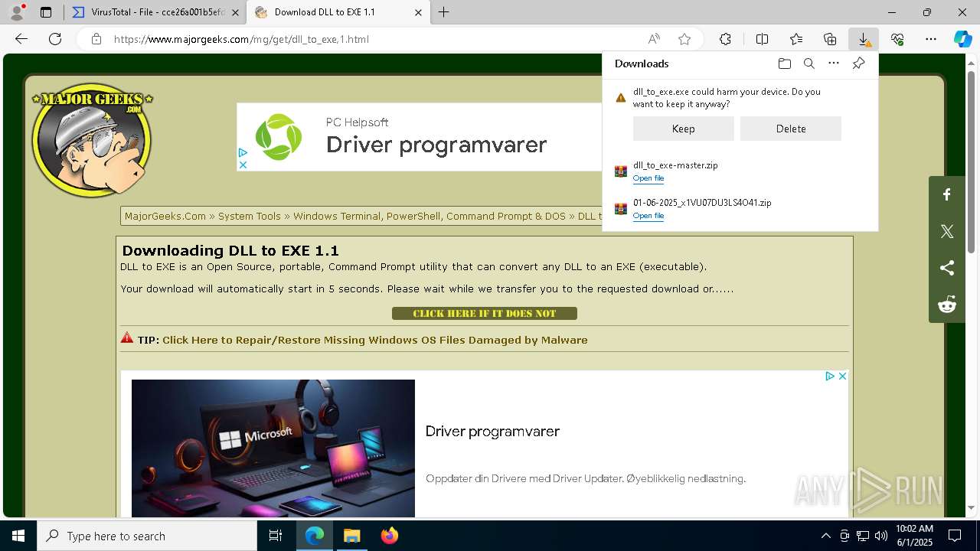The image size is (980, 551).
Task: Open System Tools breadcrumb
Action: tap(250, 216)
